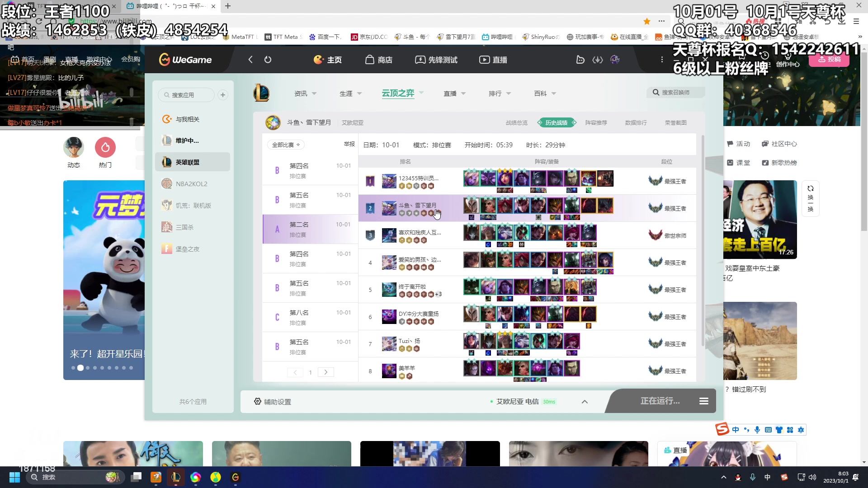Toggle Sogou input Chinese mode
This screenshot has width=868, height=488.
[736, 430]
